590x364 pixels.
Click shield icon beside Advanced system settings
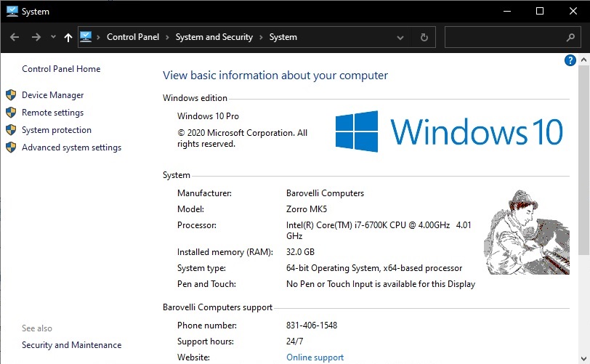point(11,147)
